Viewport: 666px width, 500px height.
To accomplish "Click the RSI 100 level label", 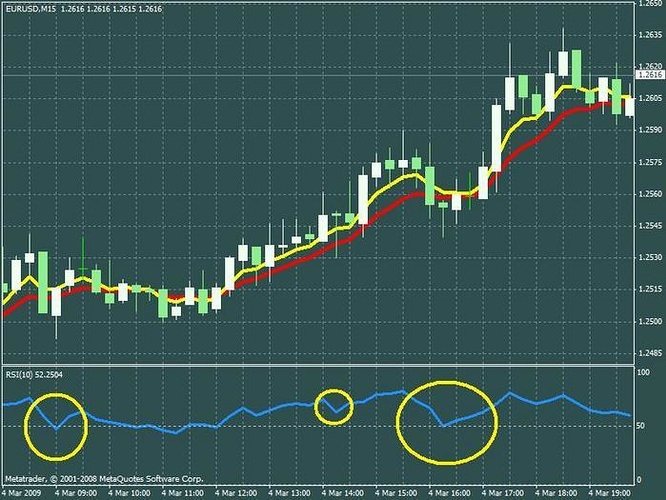I will coord(644,373).
